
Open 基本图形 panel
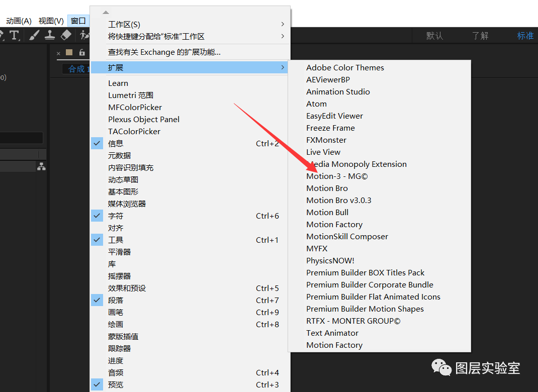coord(189,191)
